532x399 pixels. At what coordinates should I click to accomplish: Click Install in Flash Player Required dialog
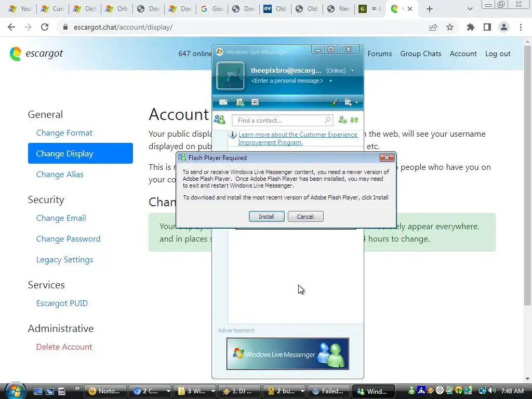coord(267,217)
